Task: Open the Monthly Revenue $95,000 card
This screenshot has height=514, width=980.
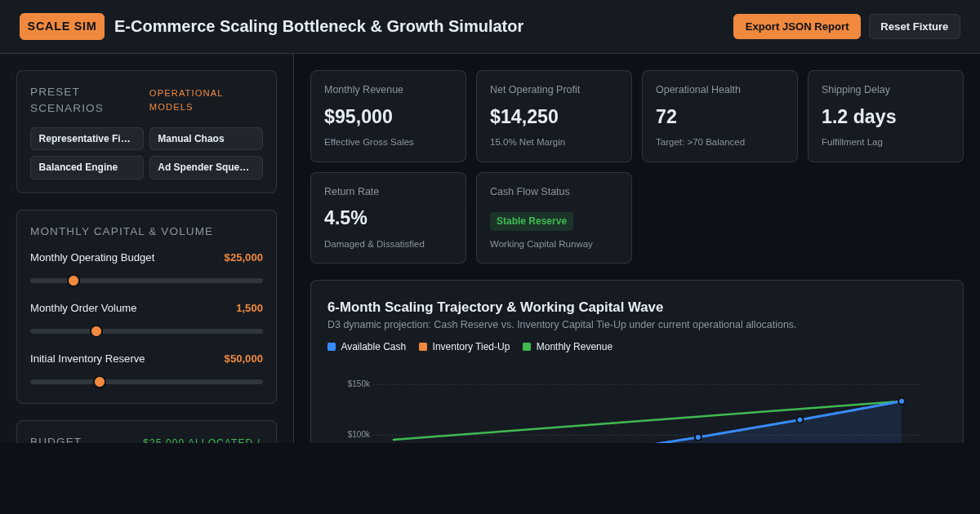Action: click(x=388, y=116)
